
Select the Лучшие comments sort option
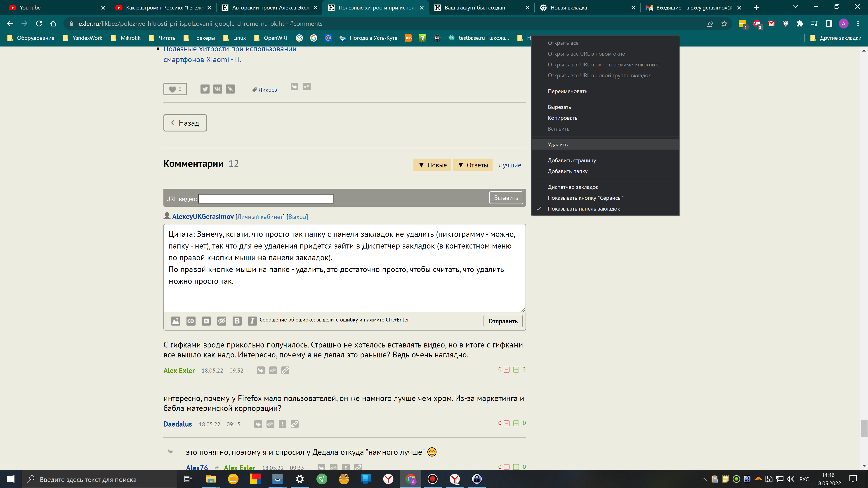tap(510, 165)
